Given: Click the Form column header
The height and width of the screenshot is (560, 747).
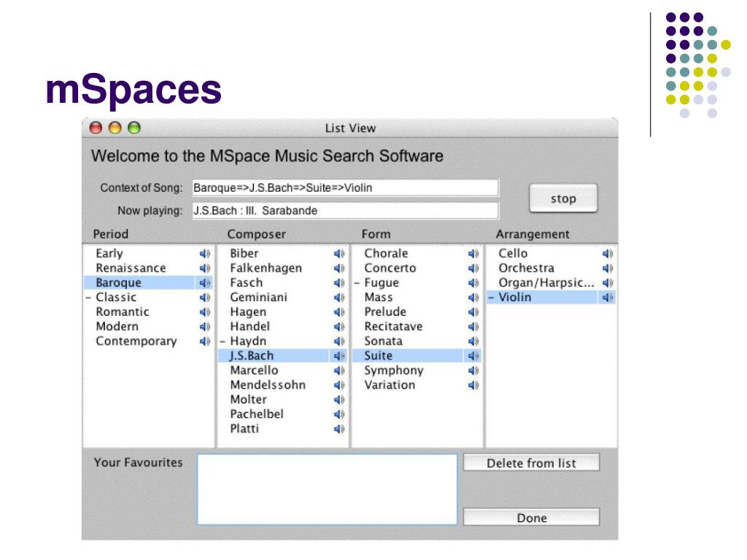Looking at the screenshot, I should pos(376,234).
